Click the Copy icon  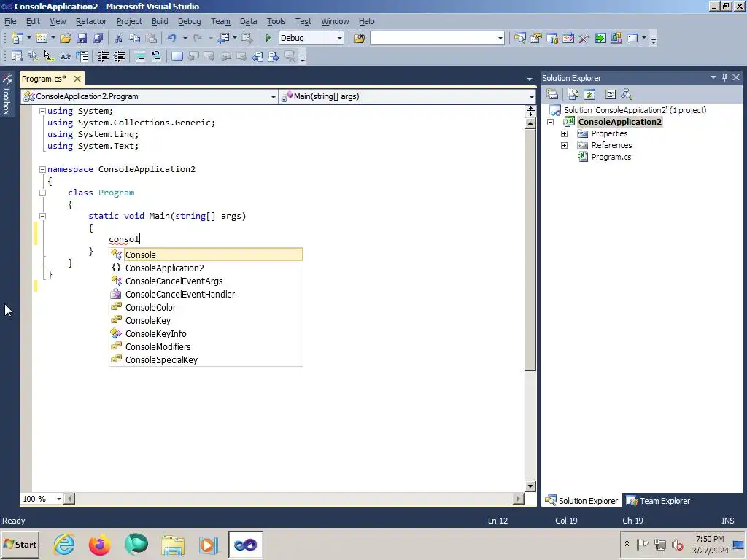click(x=135, y=38)
